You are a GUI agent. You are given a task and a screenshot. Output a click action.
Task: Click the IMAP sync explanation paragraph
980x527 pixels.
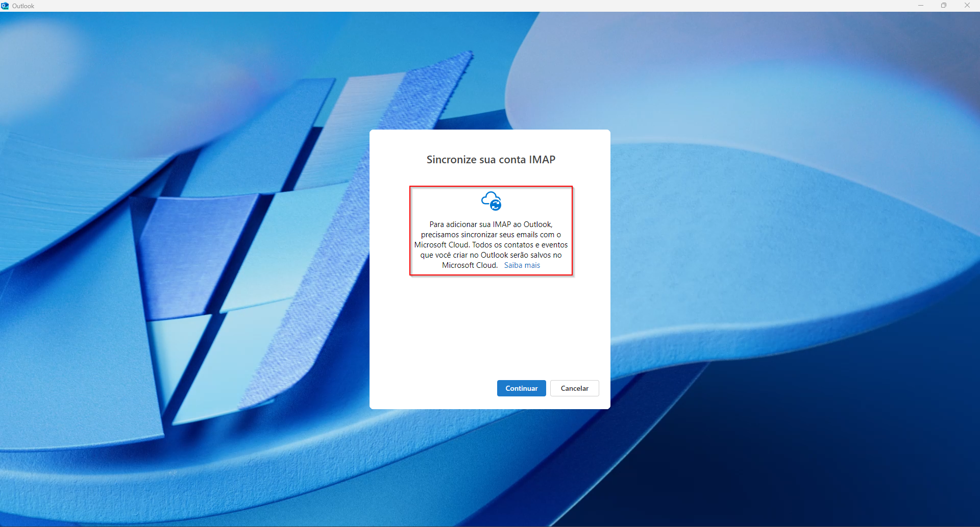491,245
